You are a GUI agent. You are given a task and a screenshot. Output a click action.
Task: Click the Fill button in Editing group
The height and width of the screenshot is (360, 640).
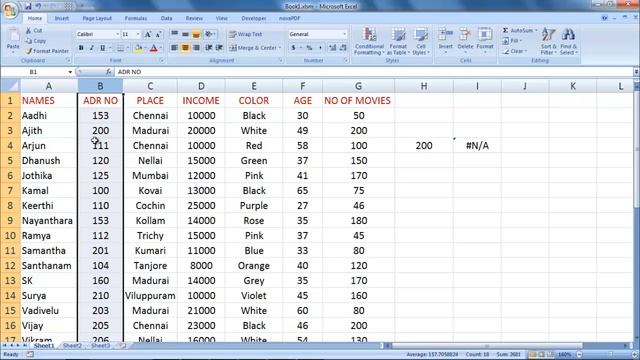point(511,41)
